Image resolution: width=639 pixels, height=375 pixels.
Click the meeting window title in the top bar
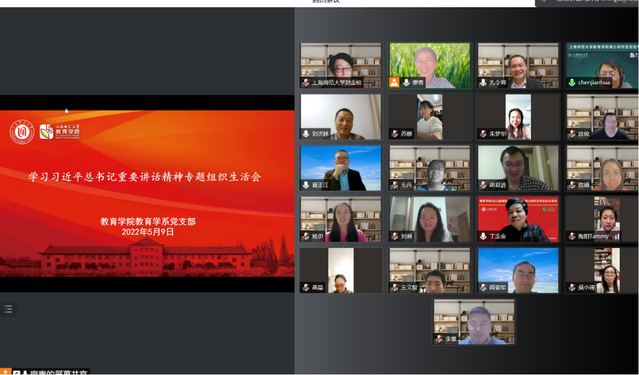coord(326,2)
